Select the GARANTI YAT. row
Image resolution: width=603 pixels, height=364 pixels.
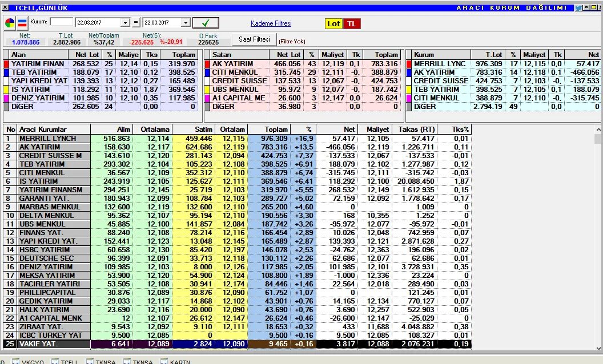click(x=238, y=199)
